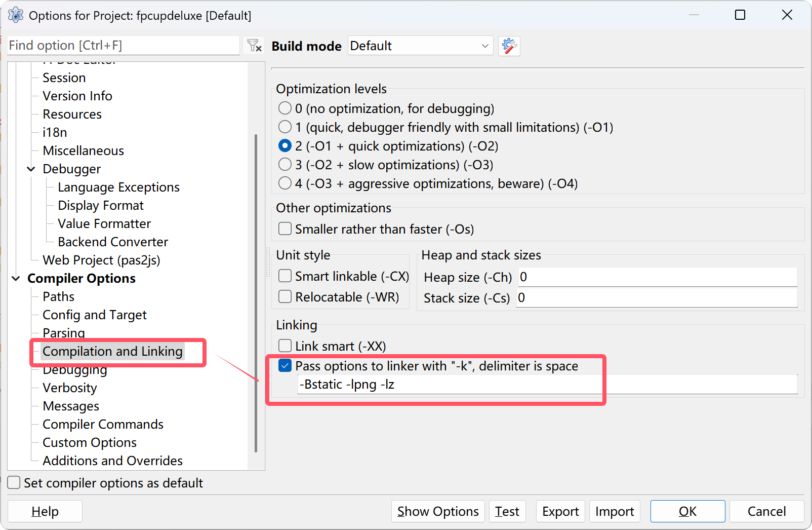Click the Lazarus project icon in title bar
This screenshot has width=812, height=530.
point(16,15)
